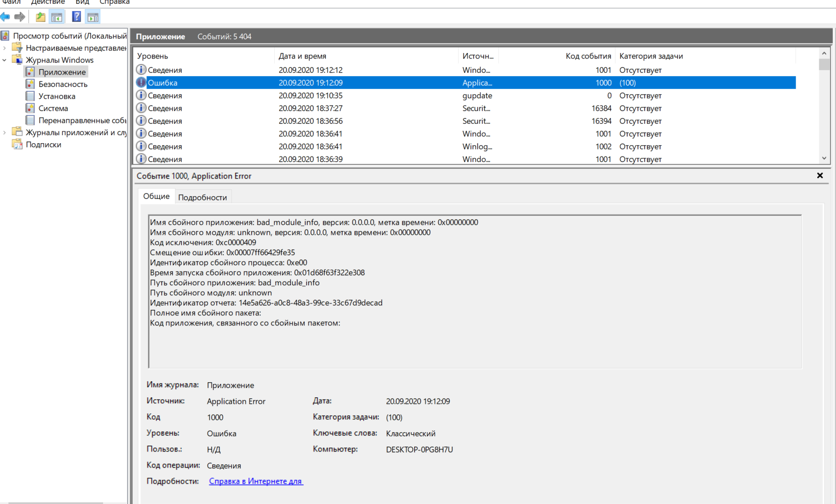Click the error icon in the Ошибка row
The width and height of the screenshot is (836, 504).
point(141,83)
